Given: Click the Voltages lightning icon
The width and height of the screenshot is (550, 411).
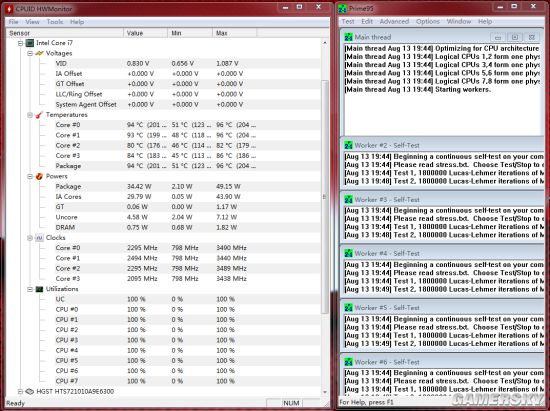Looking at the screenshot, I should coord(40,53).
